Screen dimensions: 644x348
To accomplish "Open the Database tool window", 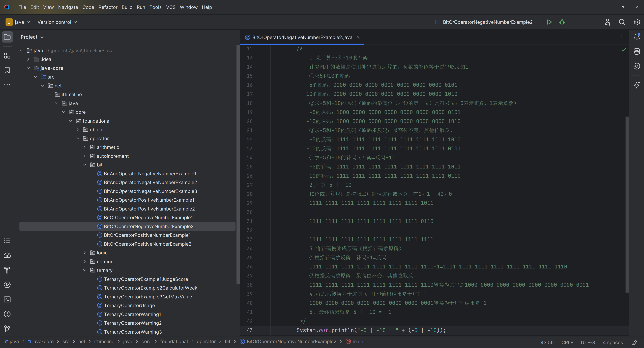I will tap(636, 51).
